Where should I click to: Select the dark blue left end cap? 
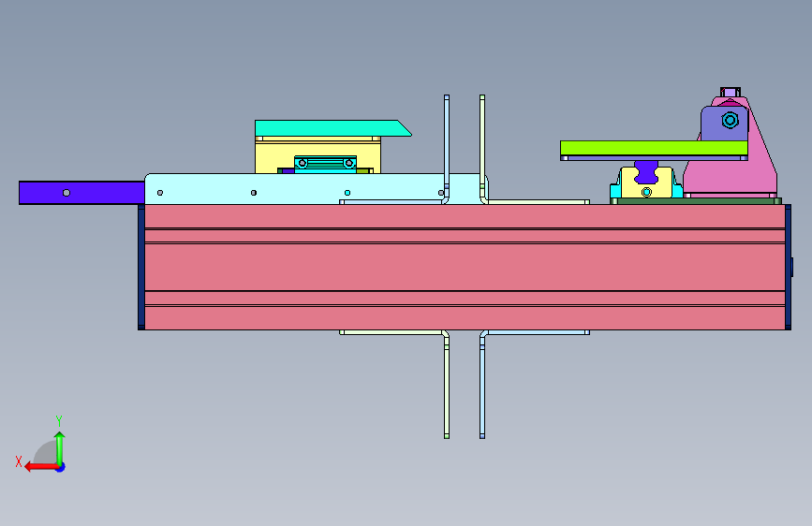(x=140, y=267)
